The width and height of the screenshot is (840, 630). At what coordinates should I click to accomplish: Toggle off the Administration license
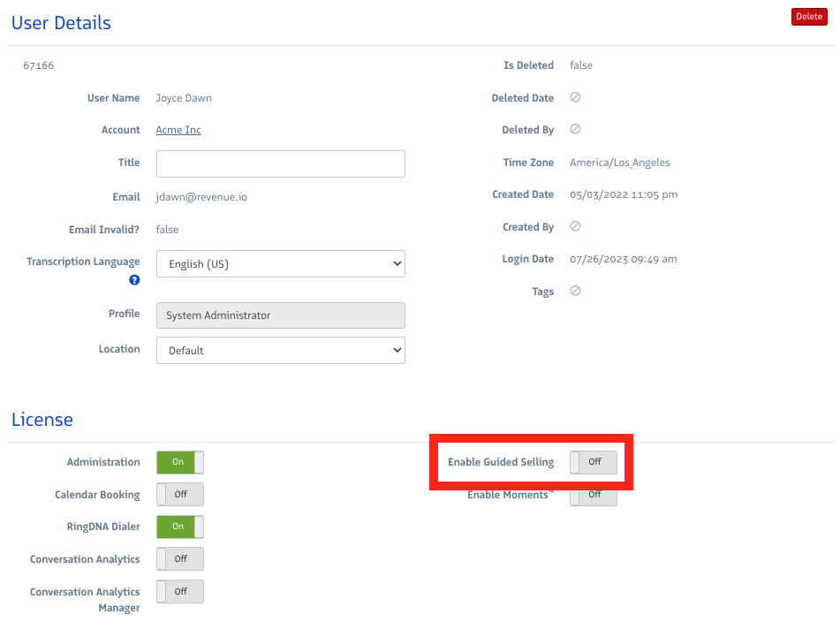(x=179, y=461)
